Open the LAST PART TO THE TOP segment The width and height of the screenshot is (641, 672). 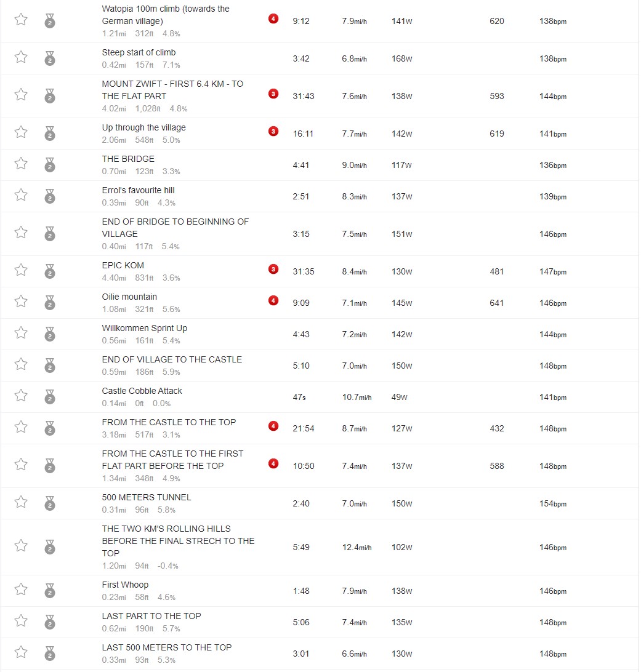(x=151, y=616)
